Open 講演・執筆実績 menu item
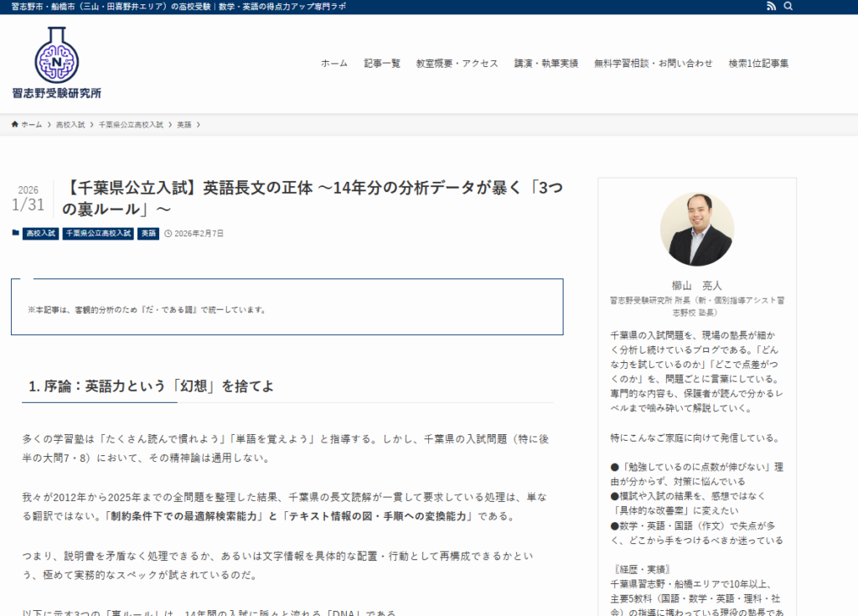This screenshot has width=858, height=616. (x=545, y=63)
